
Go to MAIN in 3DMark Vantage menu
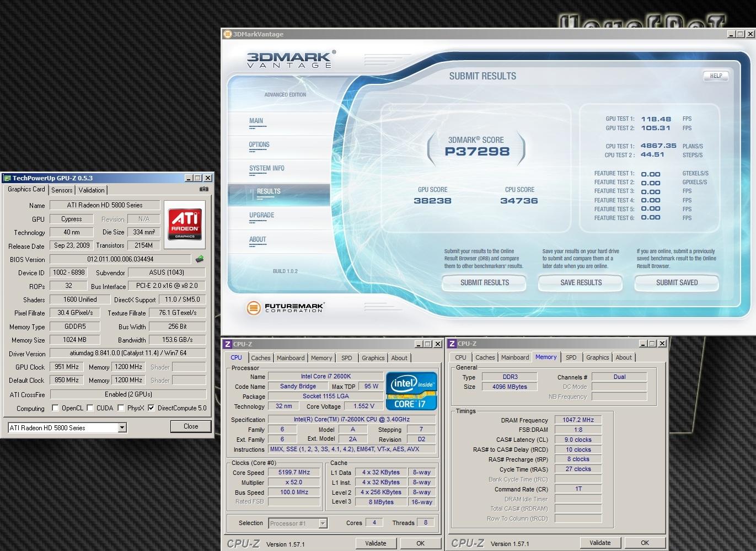pyautogui.click(x=256, y=121)
